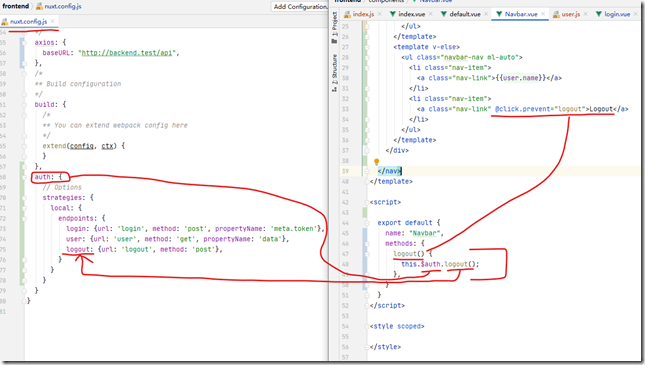Click the Vue icon on the login.vue tab
The image size is (645, 365).
coord(599,14)
